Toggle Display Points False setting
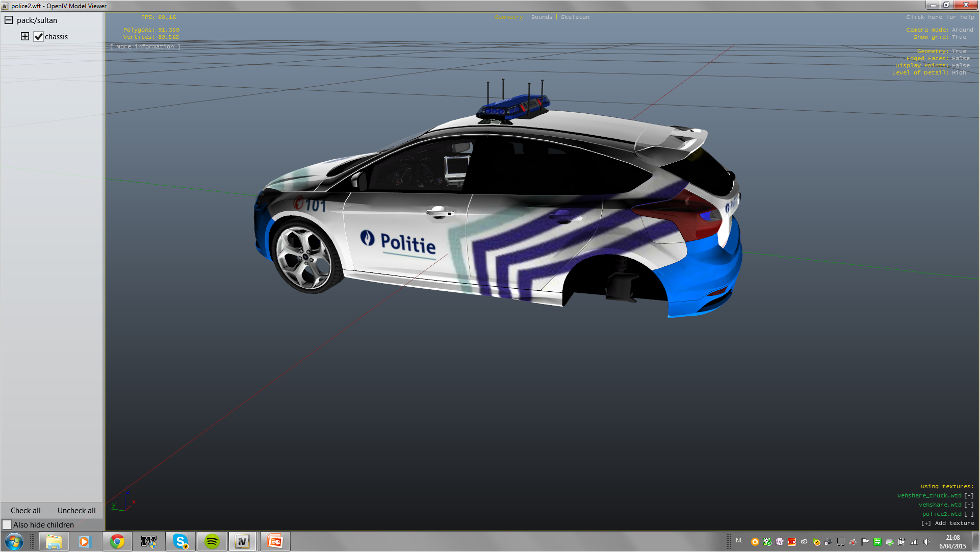Viewport: 980px width, 552px height. [932, 65]
